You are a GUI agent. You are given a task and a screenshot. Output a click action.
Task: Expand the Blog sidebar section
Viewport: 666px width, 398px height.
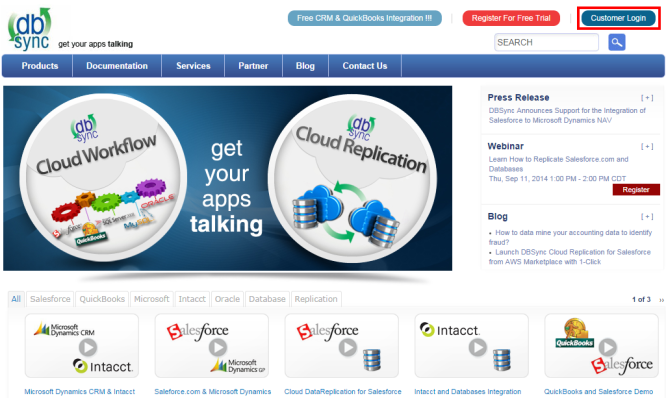pyautogui.click(x=647, y=217)
